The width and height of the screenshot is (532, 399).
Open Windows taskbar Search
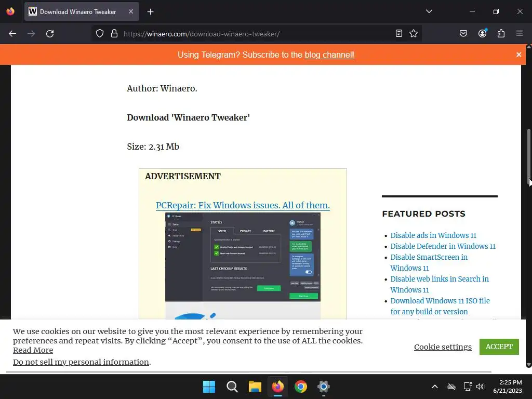tap(232, 387)
